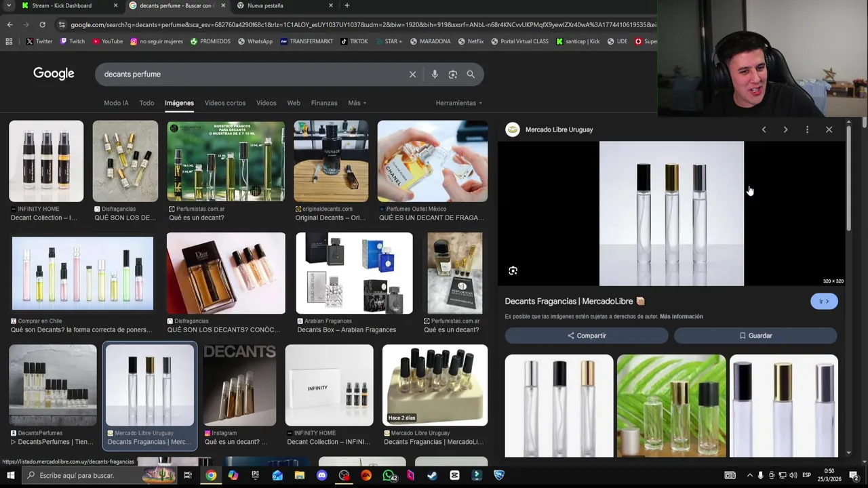Submit search with the magnifying glass icon
The width and height of the screenshot is (868, 488).
[x=471, y=75]
